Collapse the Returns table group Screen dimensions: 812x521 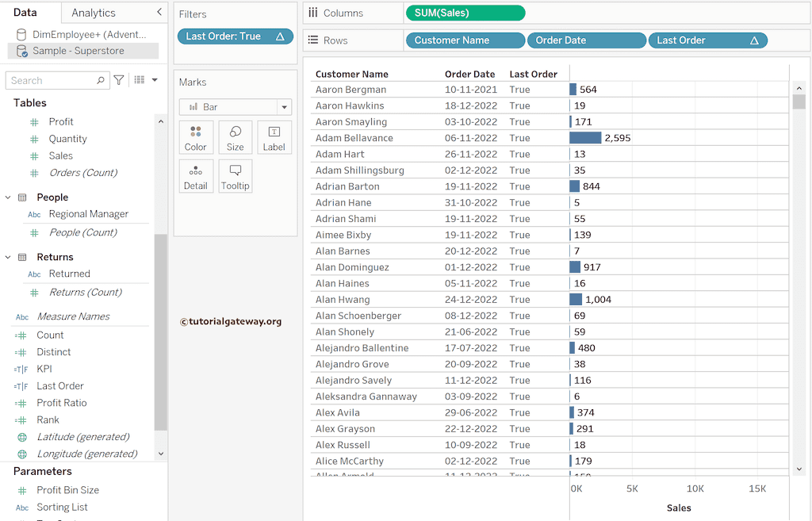tap(8, 257)
